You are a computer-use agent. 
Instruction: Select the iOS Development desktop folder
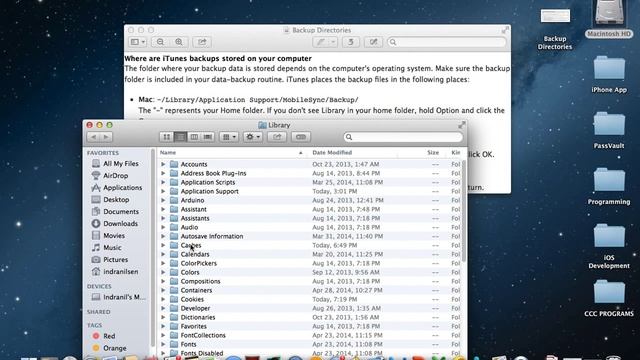click(x=609, y=246)
